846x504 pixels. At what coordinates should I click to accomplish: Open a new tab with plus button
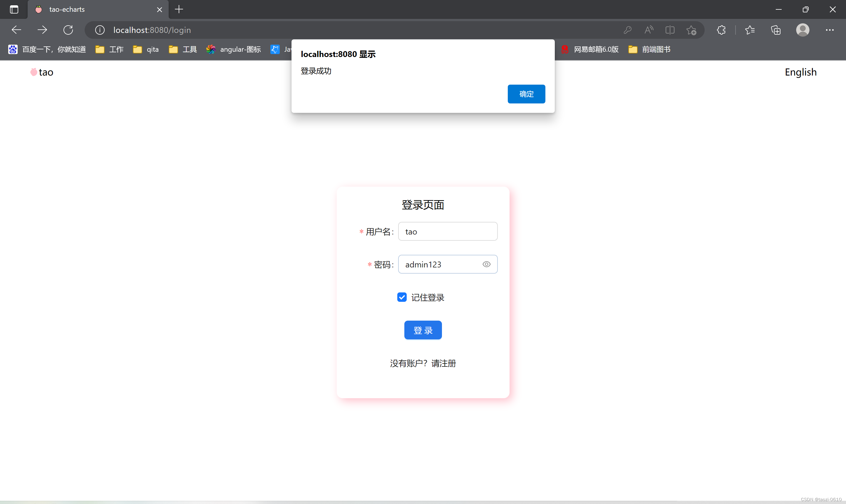tap(179, 9)
